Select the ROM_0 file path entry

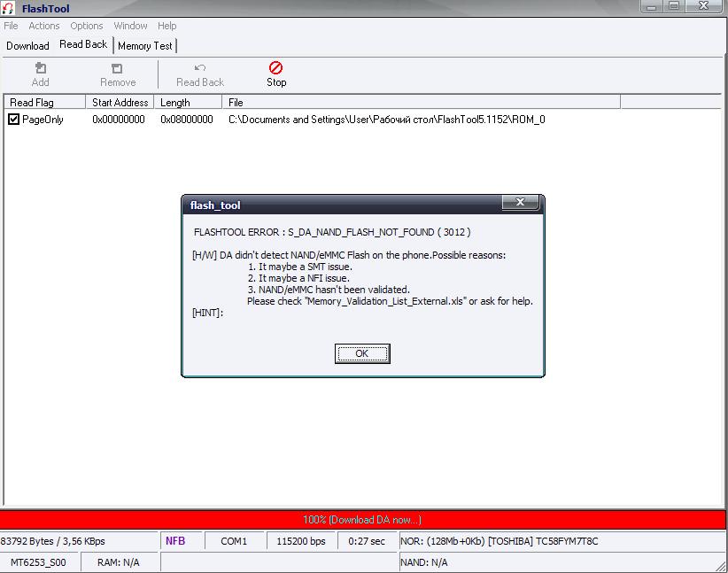pyautogui.click(x=386, y=120)
